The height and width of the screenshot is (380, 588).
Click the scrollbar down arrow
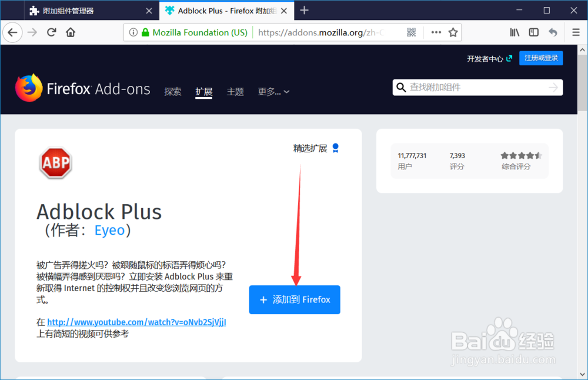(x=582, y=374)
